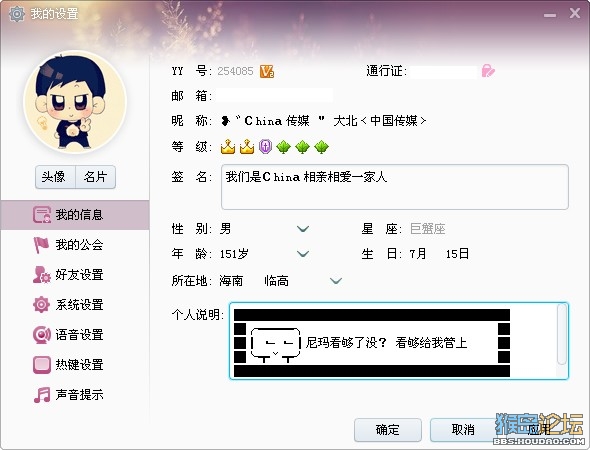Viewport: 590px width, 450px height.
Task: Open Hotkey Settings (热键设置) icon
Action: [41, 365]
